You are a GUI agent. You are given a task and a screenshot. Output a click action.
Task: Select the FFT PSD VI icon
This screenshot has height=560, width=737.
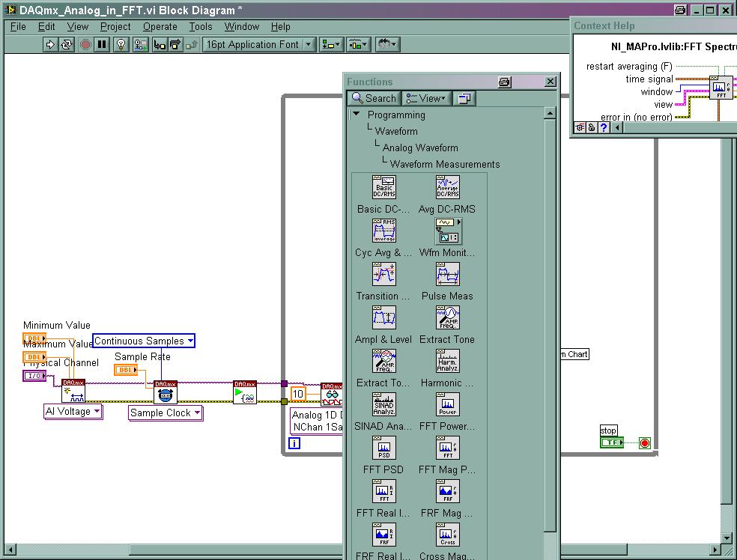pyautogui.click(x=384, y=448)
